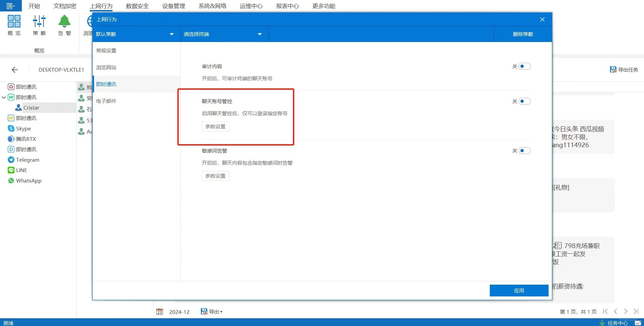Switch to 常规设置 in the dialog sidebar
The image size is (644, 326).
[136, 50]
